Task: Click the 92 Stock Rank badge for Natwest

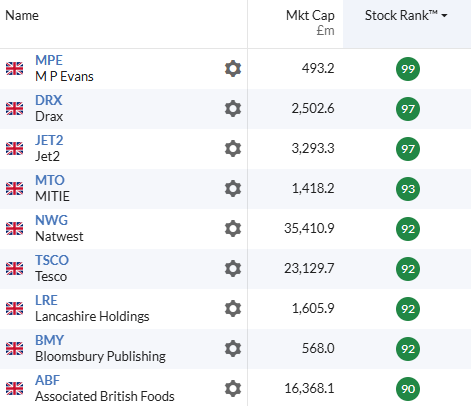Action: [408, 229]
